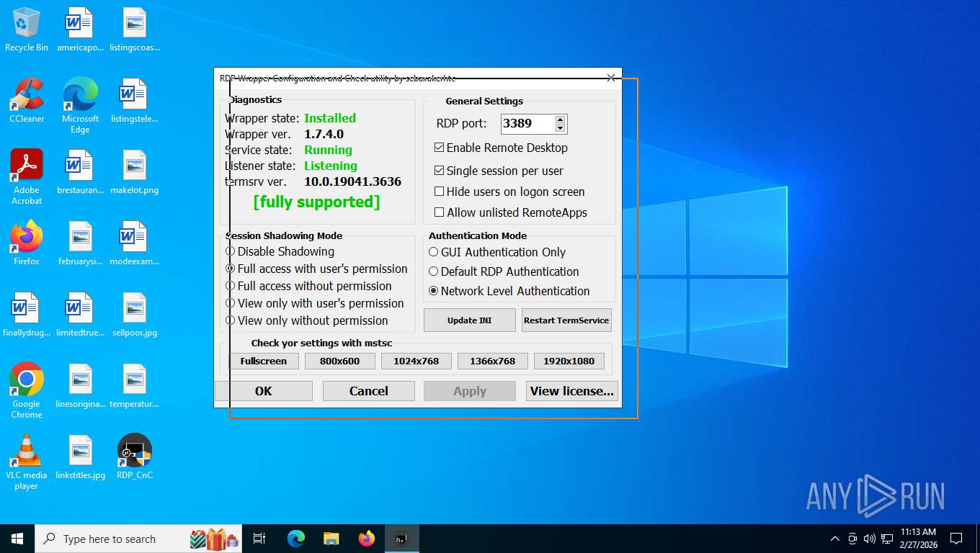Open the Google Chrome desktop shortcut

pyautogui.click(x=27, y=391)
